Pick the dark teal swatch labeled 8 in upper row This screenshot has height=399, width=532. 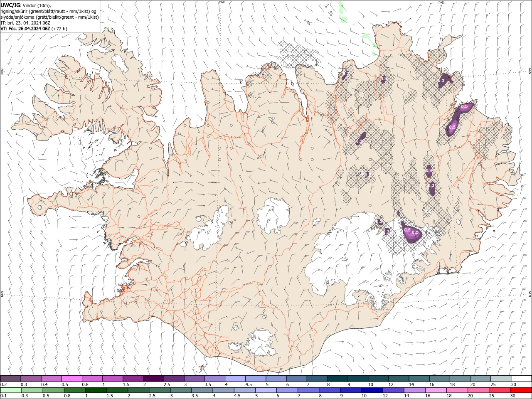coord(337,379)
